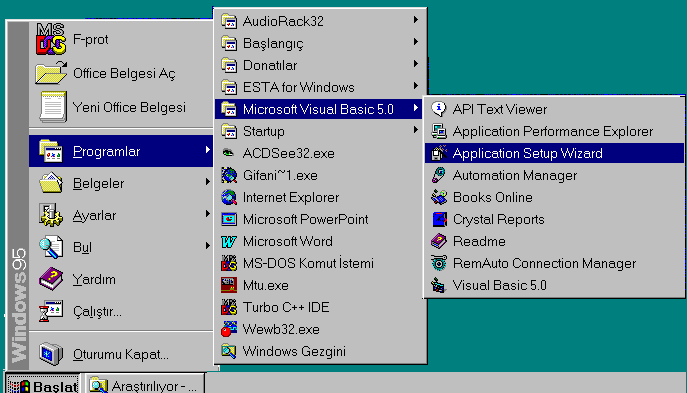
Task: Click the Books Online icon
Action: pos(439,197)
